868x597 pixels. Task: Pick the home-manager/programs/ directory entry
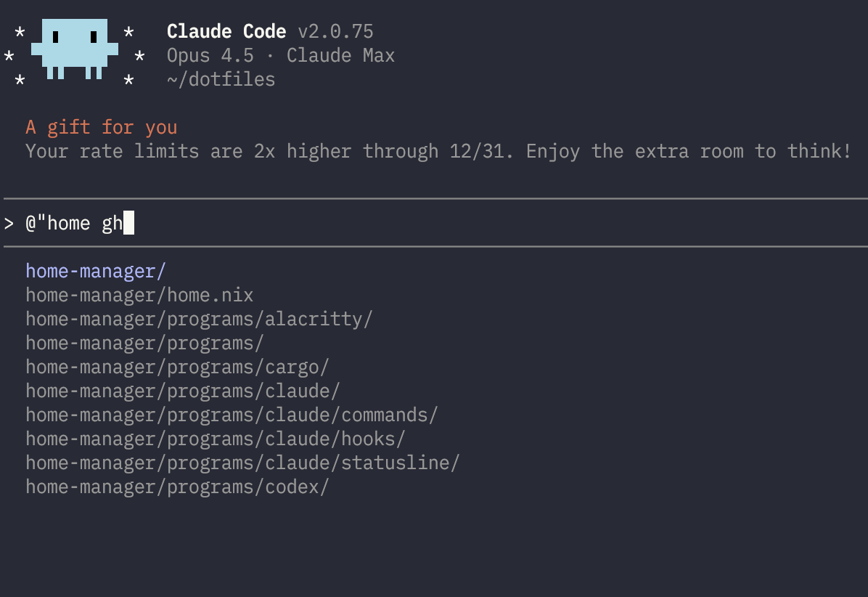(144, 344)
